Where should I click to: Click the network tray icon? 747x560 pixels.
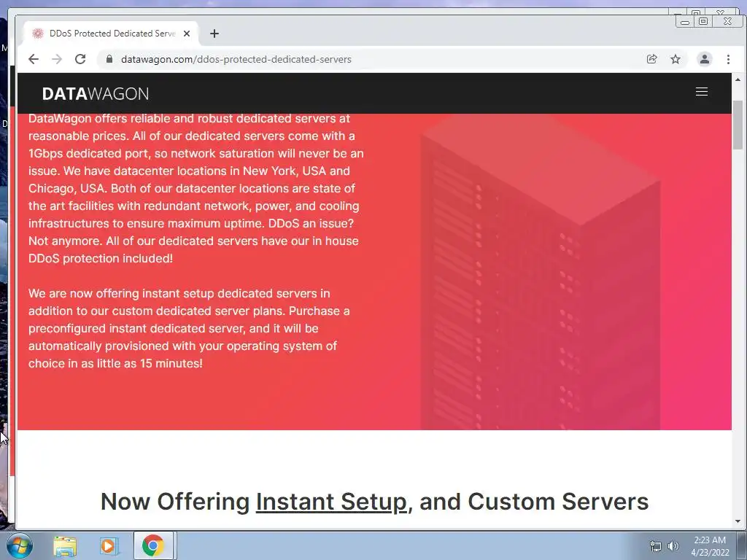(x=656, y=546)
